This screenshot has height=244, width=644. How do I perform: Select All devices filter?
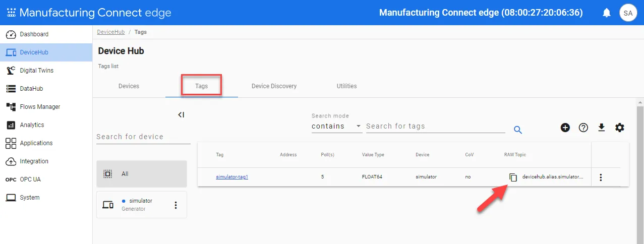coord(142,174)
